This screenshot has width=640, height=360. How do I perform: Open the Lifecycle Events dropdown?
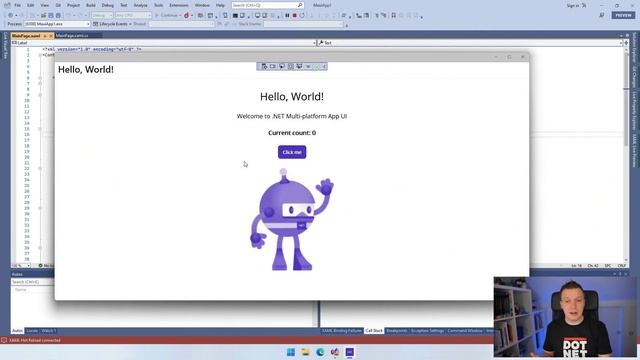pos(112,24)
